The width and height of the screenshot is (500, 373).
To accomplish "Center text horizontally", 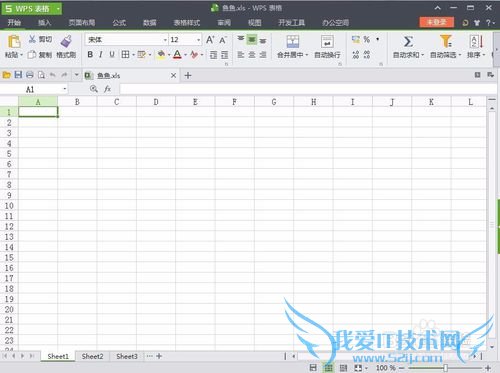I will click(252, 54).
